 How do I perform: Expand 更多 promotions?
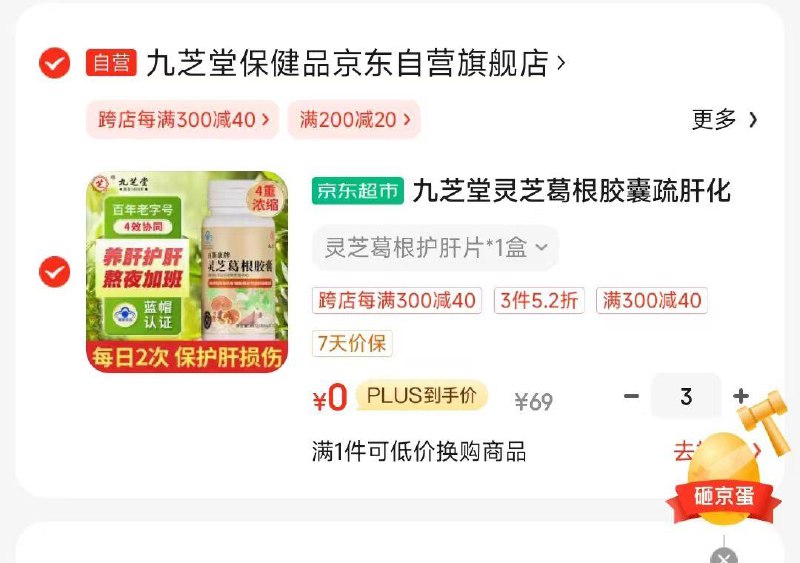coord(724,120)
